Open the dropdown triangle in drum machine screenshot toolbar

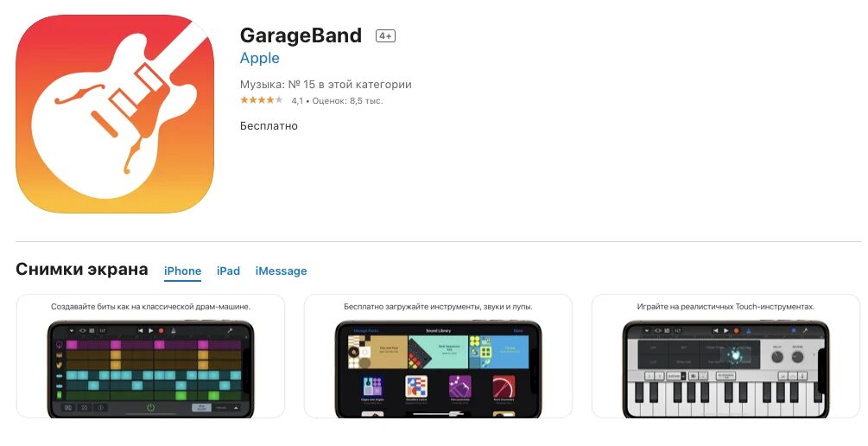point(72,331)
